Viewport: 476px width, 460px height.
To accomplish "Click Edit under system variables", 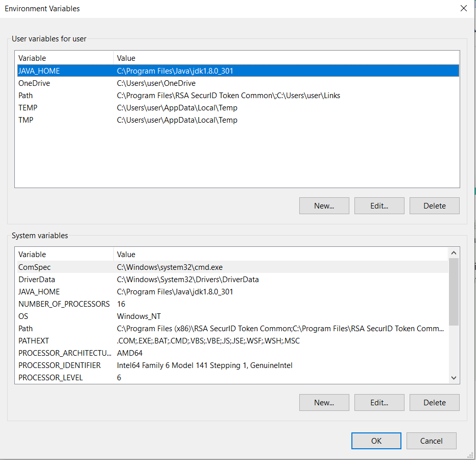I will click(x=379, y=403).
